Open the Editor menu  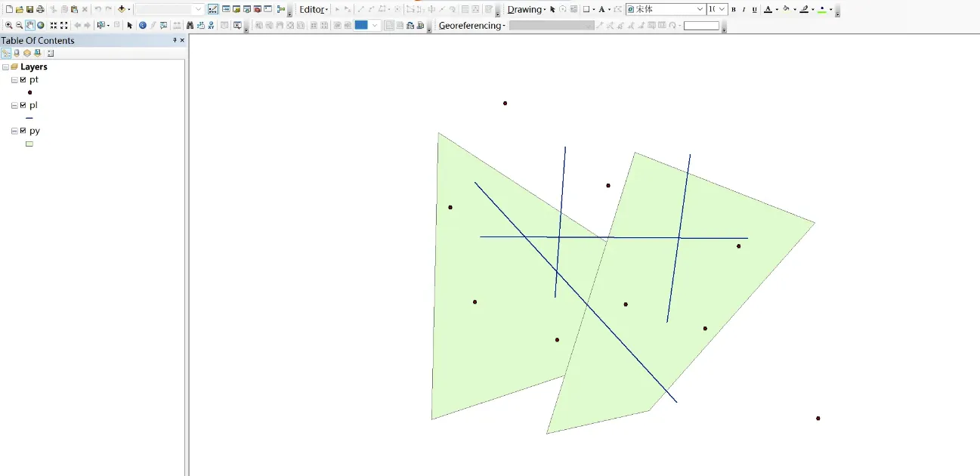[314, 9]
